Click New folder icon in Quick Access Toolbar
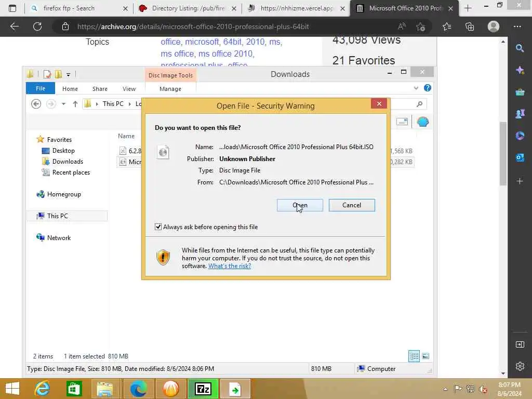This screenshot has width=532, height=399. pos(58,74)
